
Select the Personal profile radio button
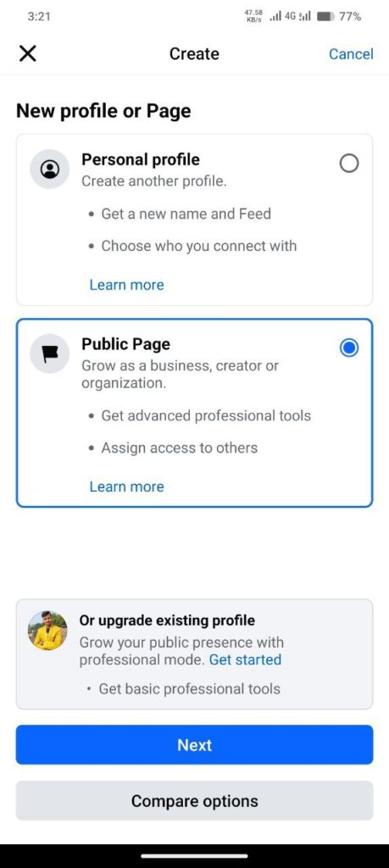point(349,164)
